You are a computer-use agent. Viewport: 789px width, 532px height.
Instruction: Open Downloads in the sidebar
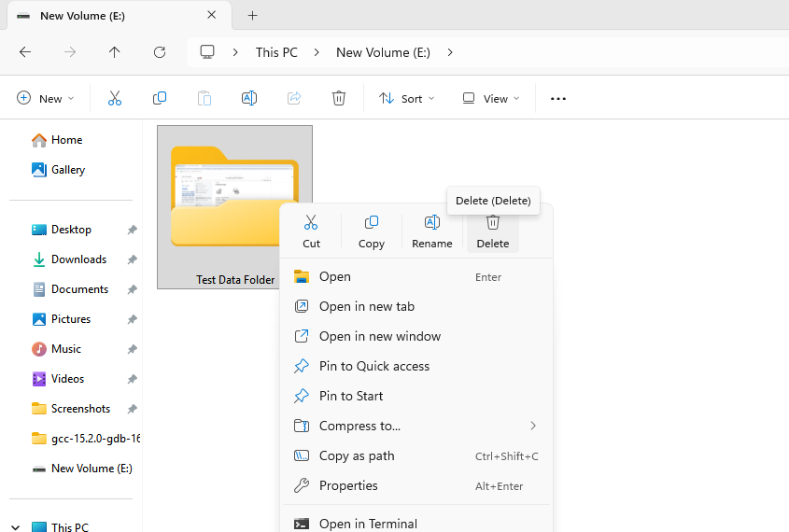[x=78, y=259]
